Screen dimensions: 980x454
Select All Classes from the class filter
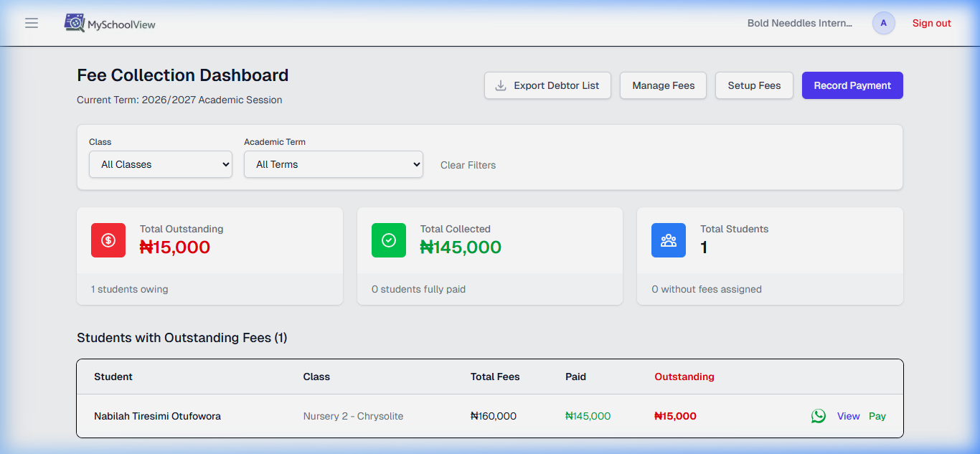pyautogui.click(x=160, y=164)
